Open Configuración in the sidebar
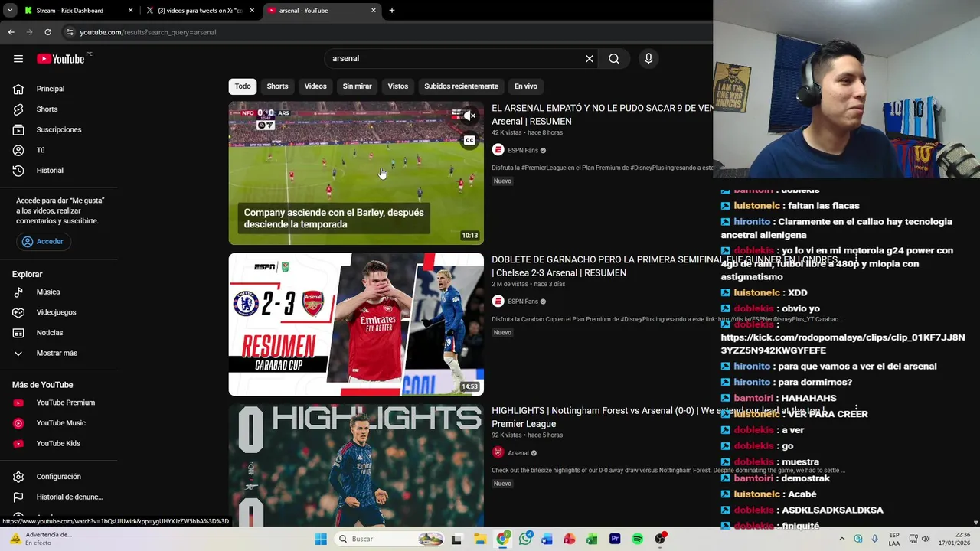 coord(59,477)
